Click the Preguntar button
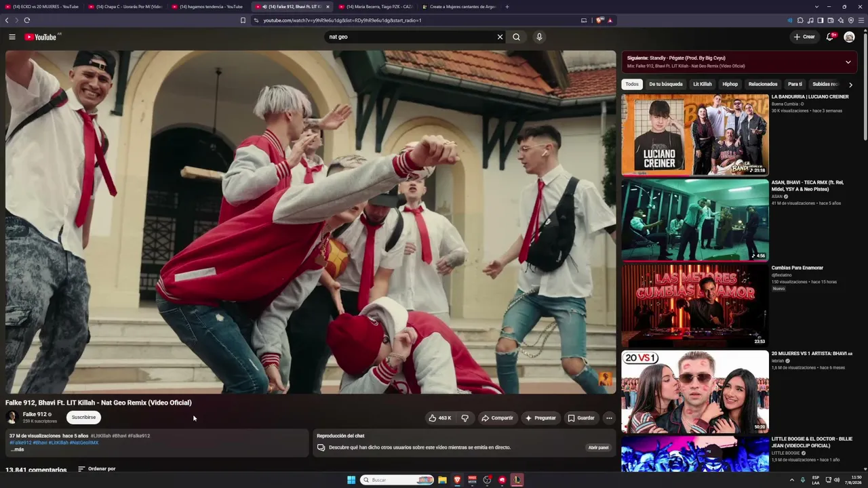This screenshot has width=868, height=488. pos(540,418)
